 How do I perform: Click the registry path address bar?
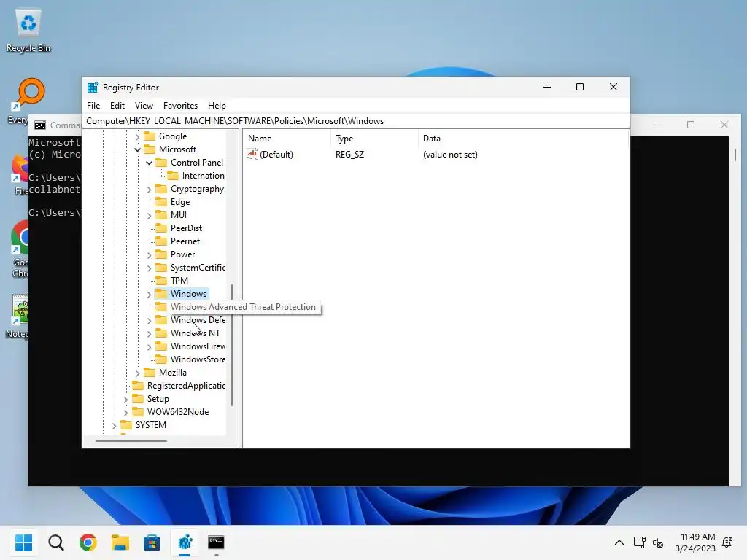[x=356, y=121]
